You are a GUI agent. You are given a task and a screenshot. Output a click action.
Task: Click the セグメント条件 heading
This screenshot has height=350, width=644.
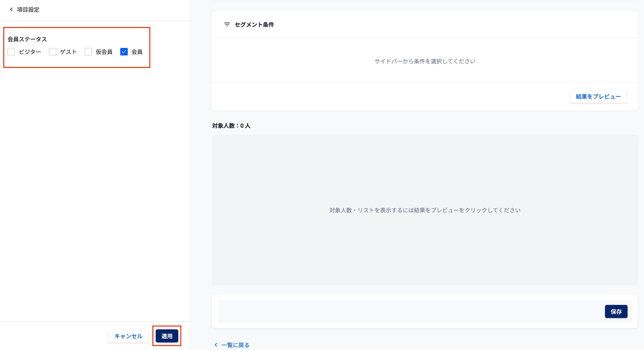[254, 24]
